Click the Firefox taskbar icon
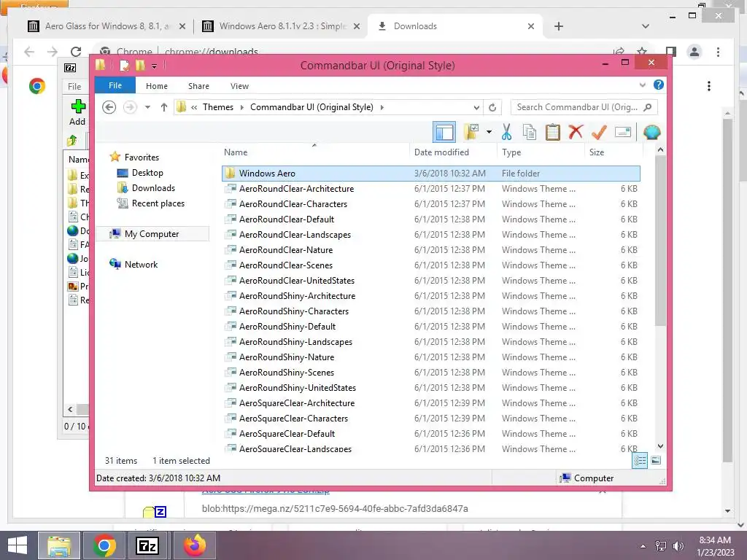Screen dimensions: 747x560 click(x=195, y=545)
